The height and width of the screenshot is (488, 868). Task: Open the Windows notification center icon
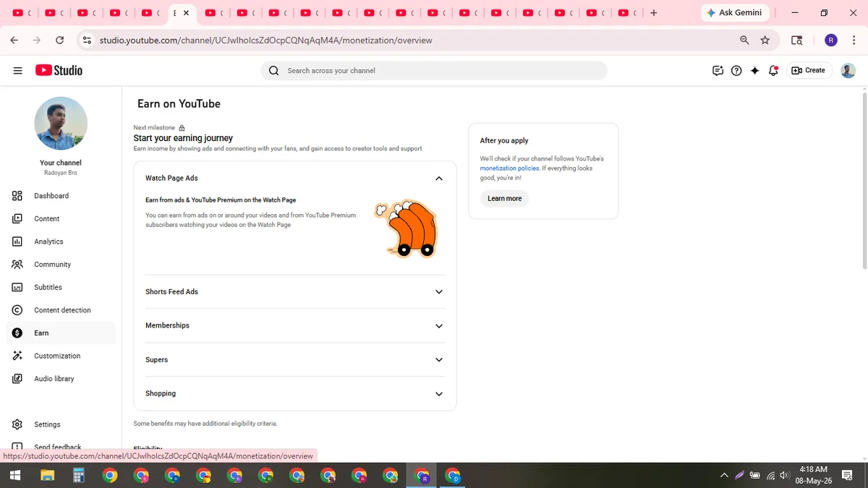(x=847, y=476)
